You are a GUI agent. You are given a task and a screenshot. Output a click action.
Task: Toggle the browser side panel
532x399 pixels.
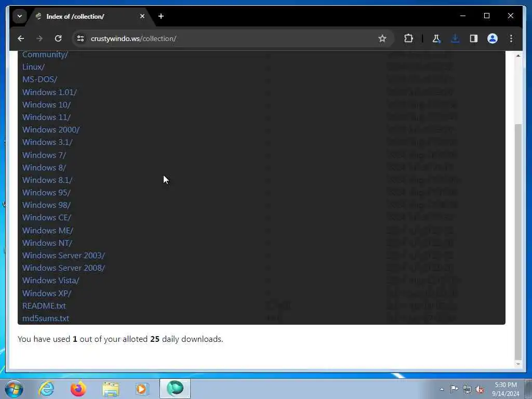[x=474, y=38]
